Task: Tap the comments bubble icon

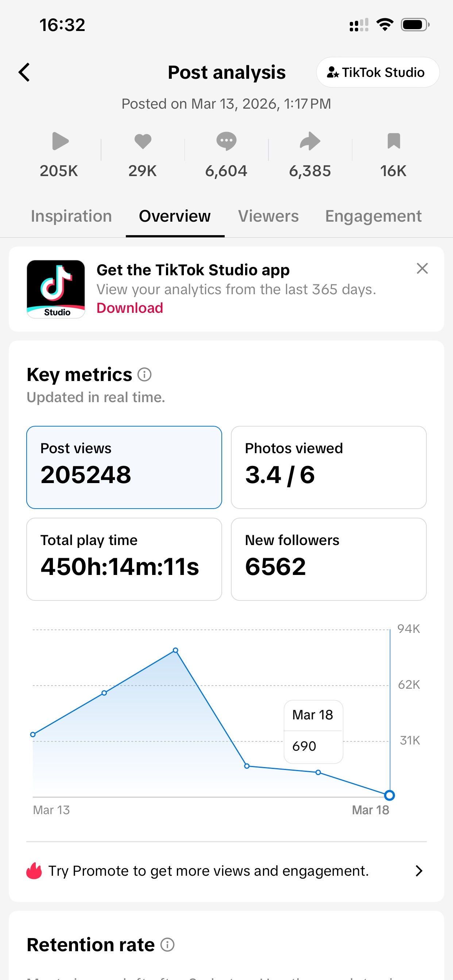Action: click(226, 141)
